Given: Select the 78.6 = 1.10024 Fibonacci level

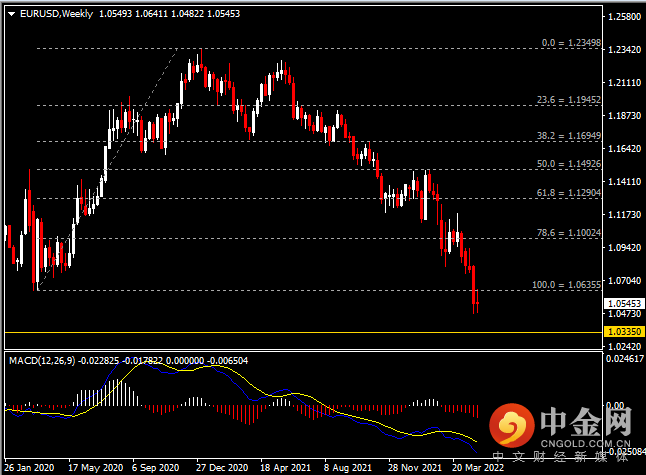Looking at the screenshot, I should [x=568, y=233].
